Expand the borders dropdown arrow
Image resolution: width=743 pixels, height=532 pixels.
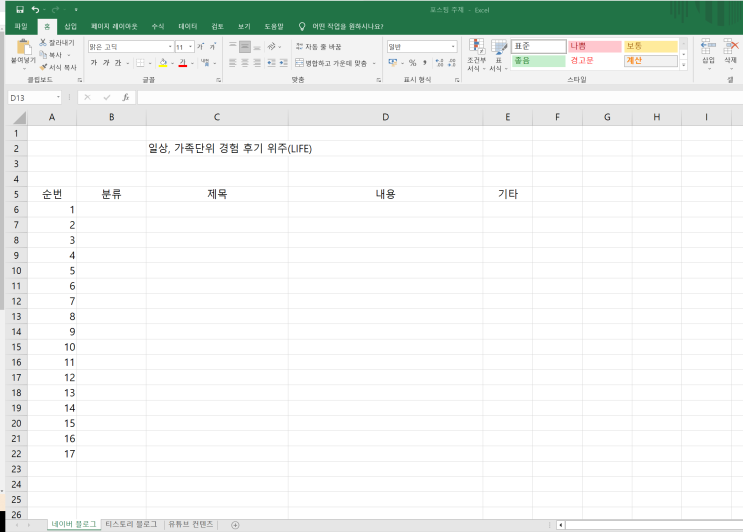150,63
